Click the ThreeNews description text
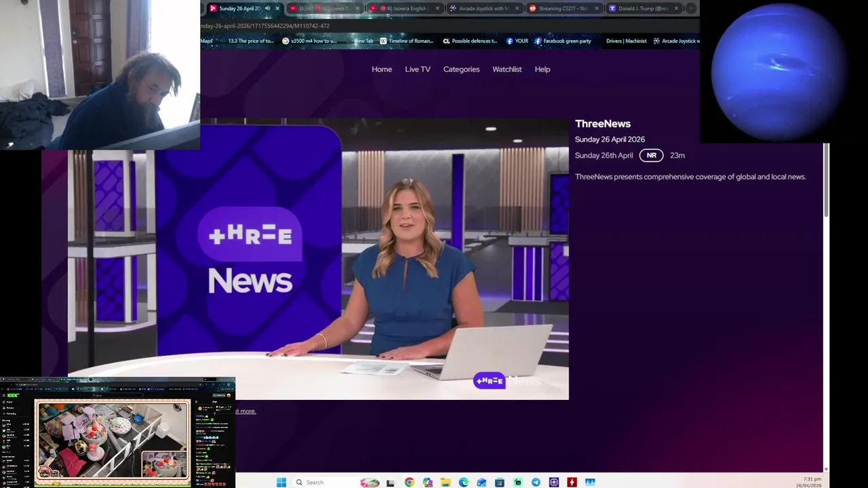This screenshot has height=488, width=868. [x=690, y=177]
